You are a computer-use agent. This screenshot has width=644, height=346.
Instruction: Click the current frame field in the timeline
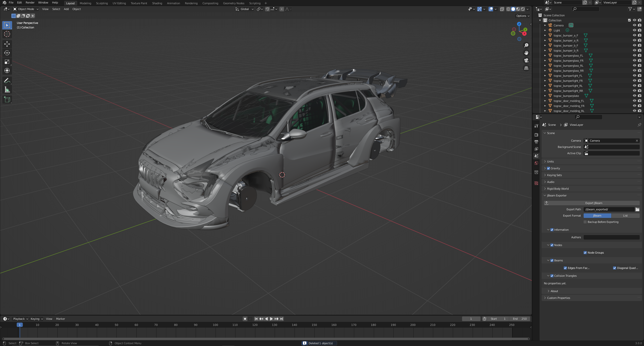[471, 319]
